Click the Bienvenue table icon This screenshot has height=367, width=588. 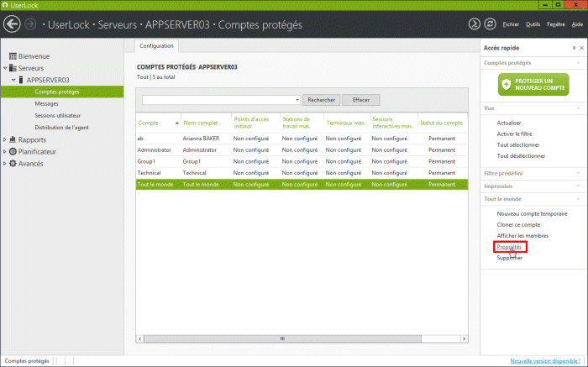pyautogui.click(x=13, y=56)
